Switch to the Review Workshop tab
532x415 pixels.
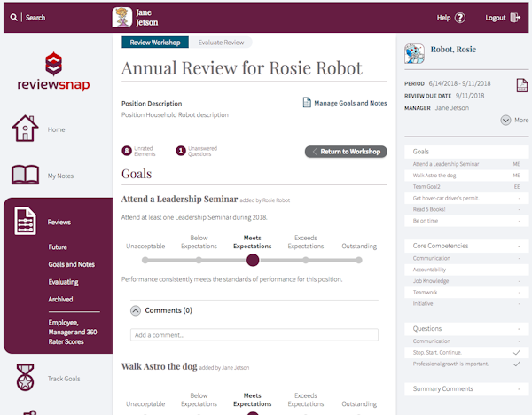tap(155, 43)
